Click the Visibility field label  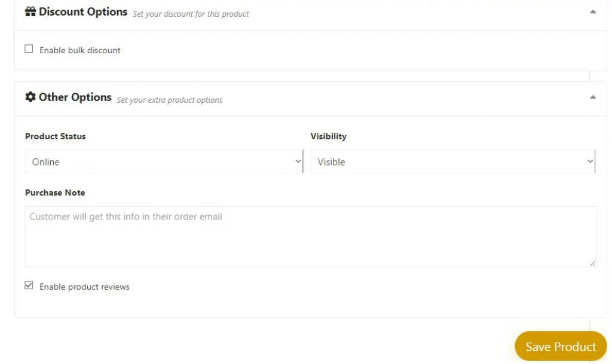pos(328,136)
